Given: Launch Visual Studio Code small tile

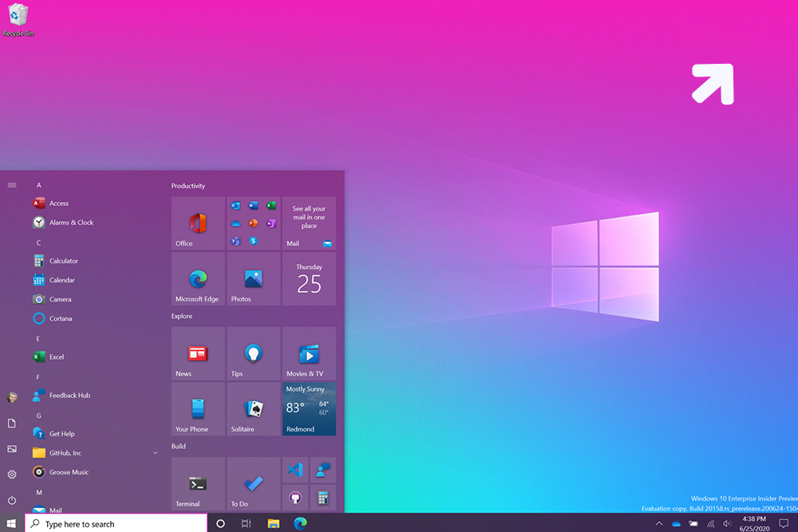Looking at the screenshot, I should point(295,470).
